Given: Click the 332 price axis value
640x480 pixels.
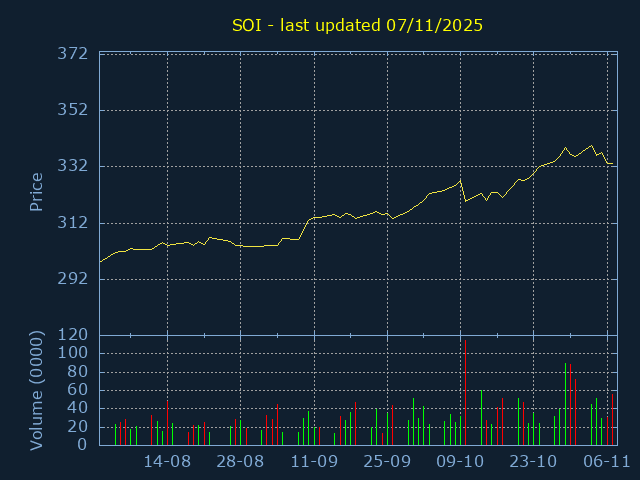Looking at the screenshot, I should [x=79, y=166].
